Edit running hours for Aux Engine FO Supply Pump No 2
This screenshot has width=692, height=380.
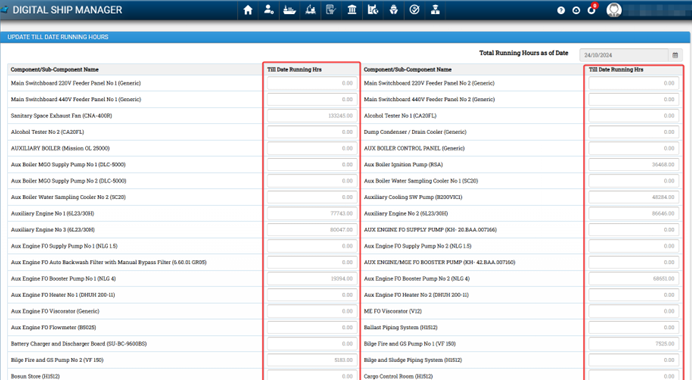coord(634,246)
